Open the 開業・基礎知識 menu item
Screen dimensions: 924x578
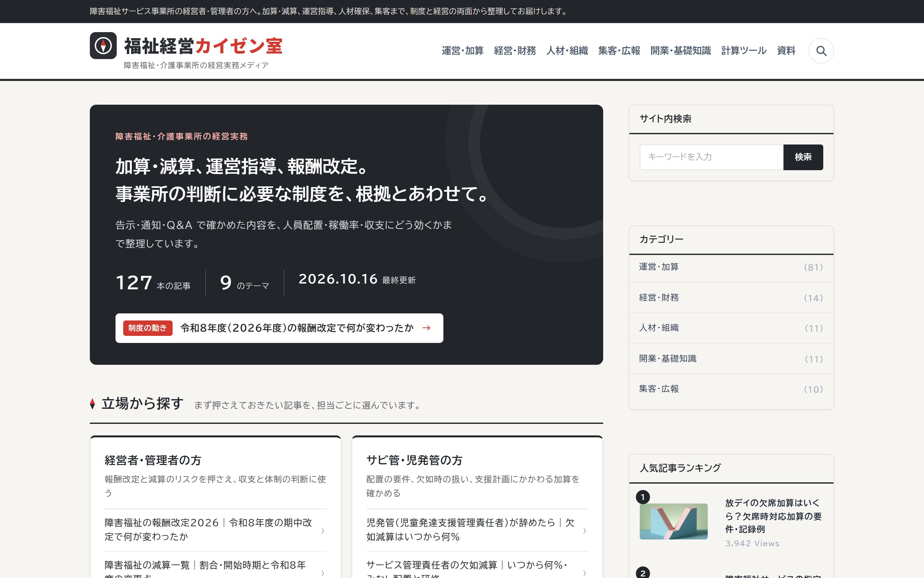click(680, 51)
